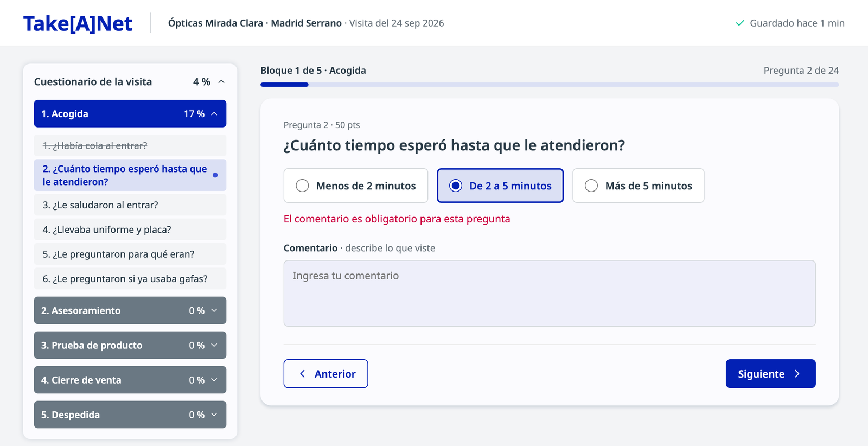
Task: Go to '5. ¿Le preguntaron para qué eran?'
Action: [130, 254]
